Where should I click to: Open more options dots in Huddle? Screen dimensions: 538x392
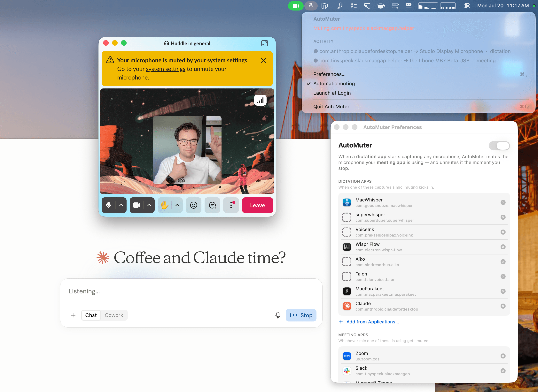pyautogui.click(x=231, y=205)
